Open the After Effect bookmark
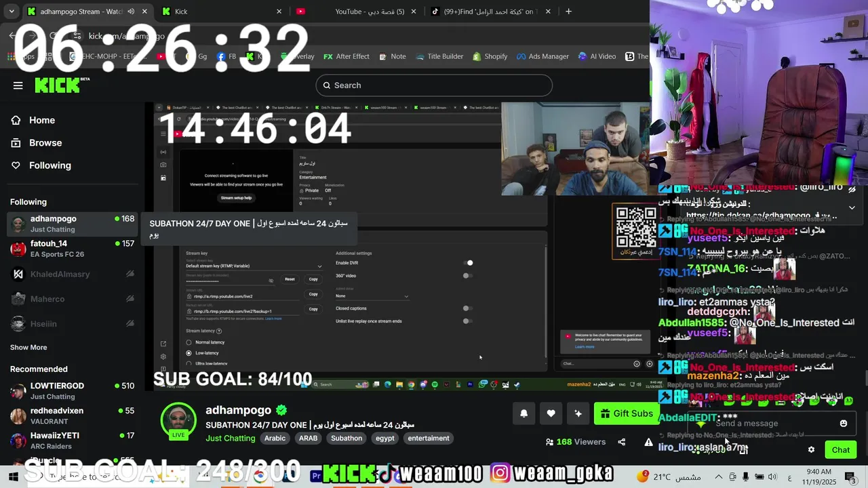Image resolution: width=868 pixels, height=488 pixels. coord(347,56)
